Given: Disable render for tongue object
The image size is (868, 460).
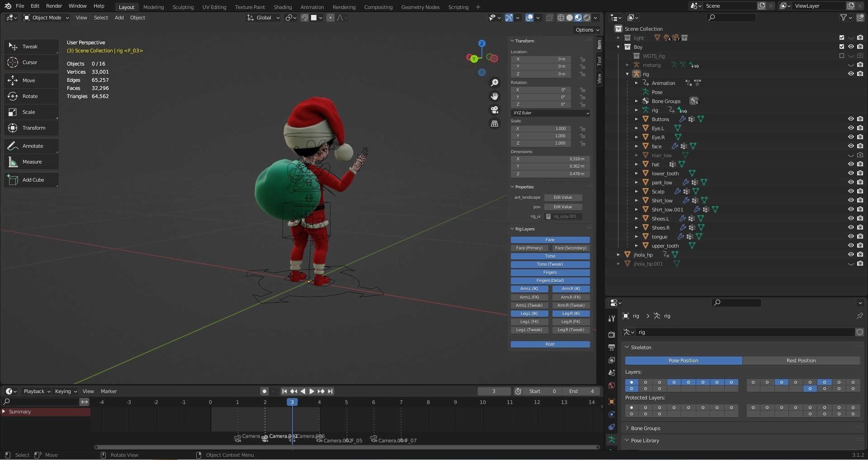Looking at the screenshot, I should click(x=859, y=237).
